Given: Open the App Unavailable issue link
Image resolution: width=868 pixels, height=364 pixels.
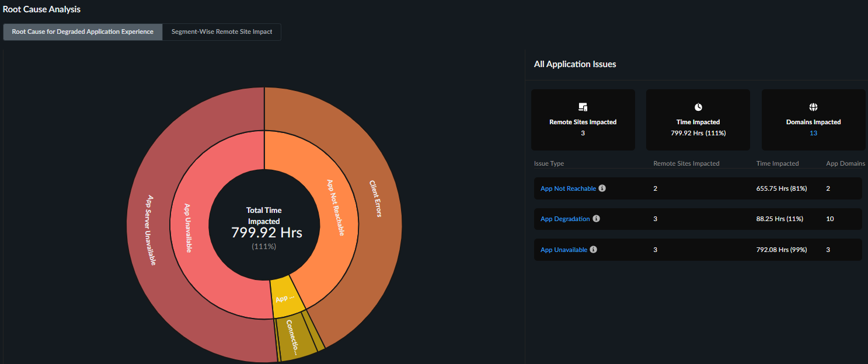Looking at the screenshot, I should [x=564, y=250].
